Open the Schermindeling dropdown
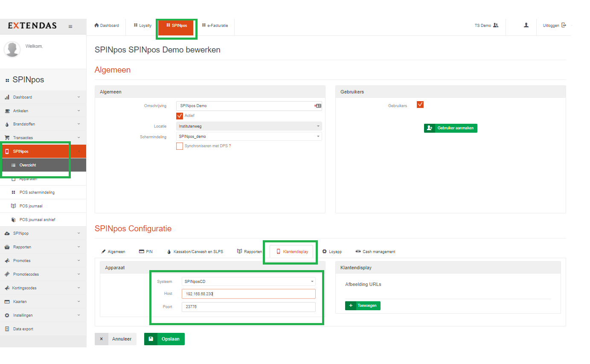This screenshot has height=364, width=590. [249, 137]
